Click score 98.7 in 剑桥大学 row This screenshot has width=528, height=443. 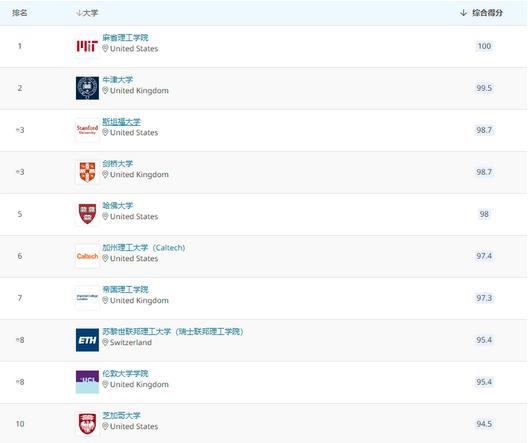484,172
